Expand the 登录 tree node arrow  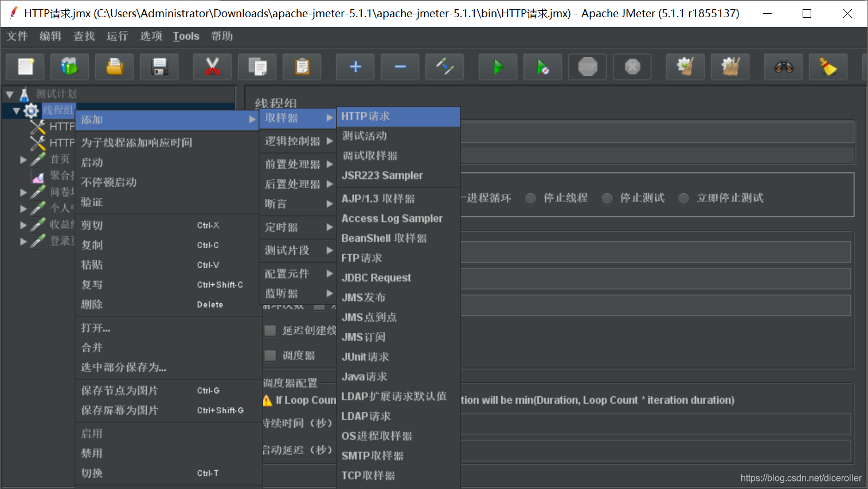coord(24,241)
